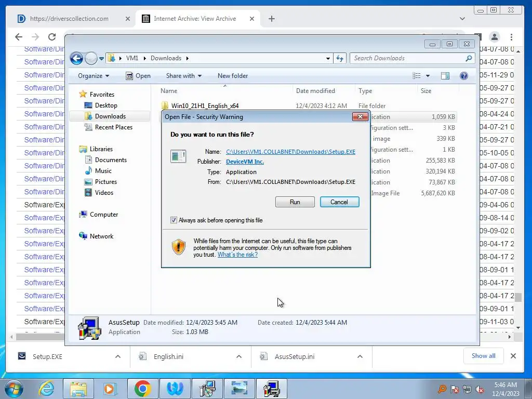
Task: Click the refresh button next to address bar
Action: [x=340, y=58]
